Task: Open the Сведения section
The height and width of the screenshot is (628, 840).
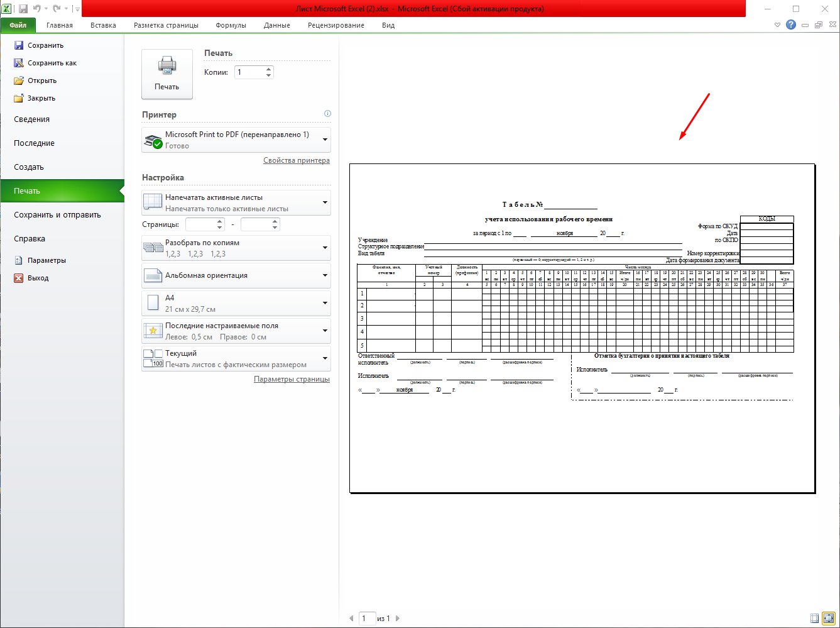Action: (x=32, y=119)
